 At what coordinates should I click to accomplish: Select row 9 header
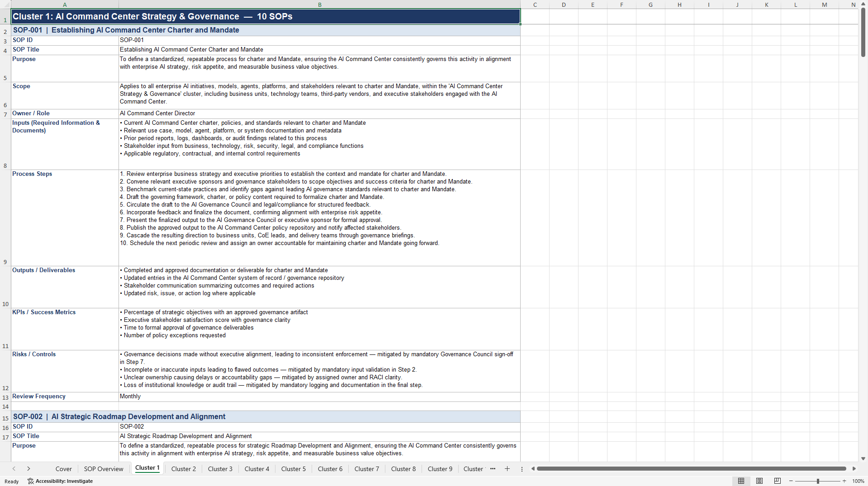(x=5, y=218)
